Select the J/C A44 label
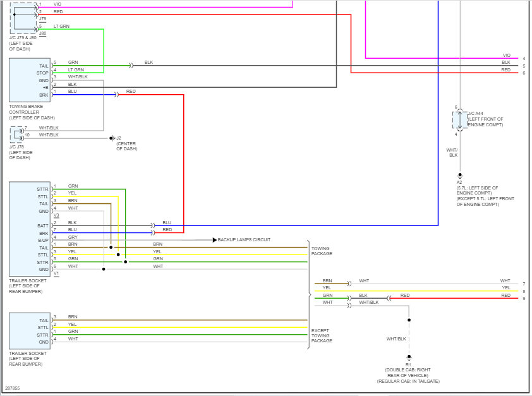This screenshot has height=396, width=532. coord(476,114)
